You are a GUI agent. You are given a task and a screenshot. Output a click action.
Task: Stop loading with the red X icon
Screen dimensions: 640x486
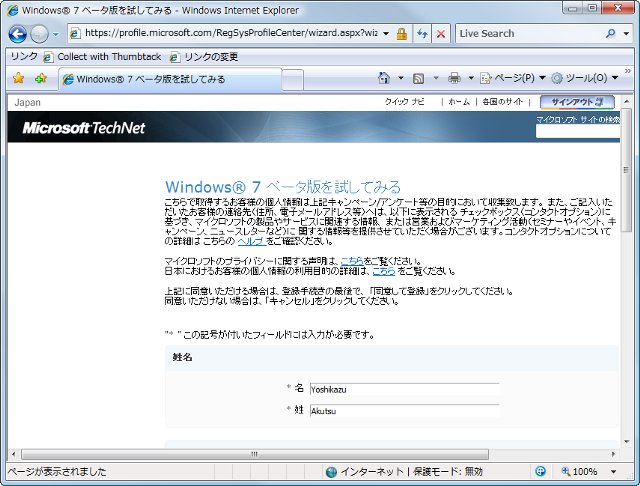[x=441, y=34]
